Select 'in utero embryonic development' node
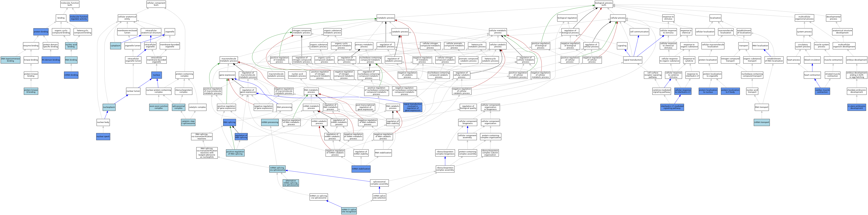This screenshot has width=868, height=215. point(857,107)
